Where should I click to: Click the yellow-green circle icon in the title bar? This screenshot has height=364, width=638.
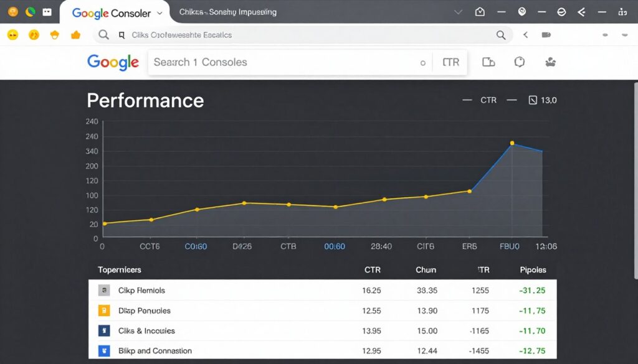click(30, 12)
